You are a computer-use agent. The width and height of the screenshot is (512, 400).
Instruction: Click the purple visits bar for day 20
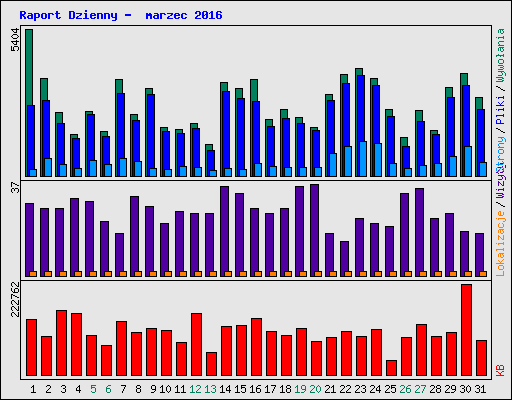click(x=314, y=230)
